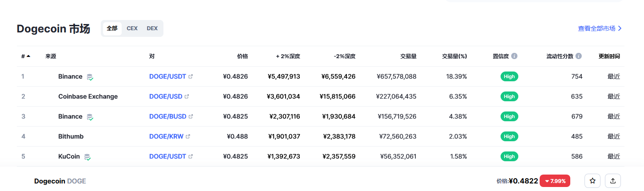Click the external link icon beside DOGE/BUSD
The image size is (644, 191).
click(x=191, y=116)
